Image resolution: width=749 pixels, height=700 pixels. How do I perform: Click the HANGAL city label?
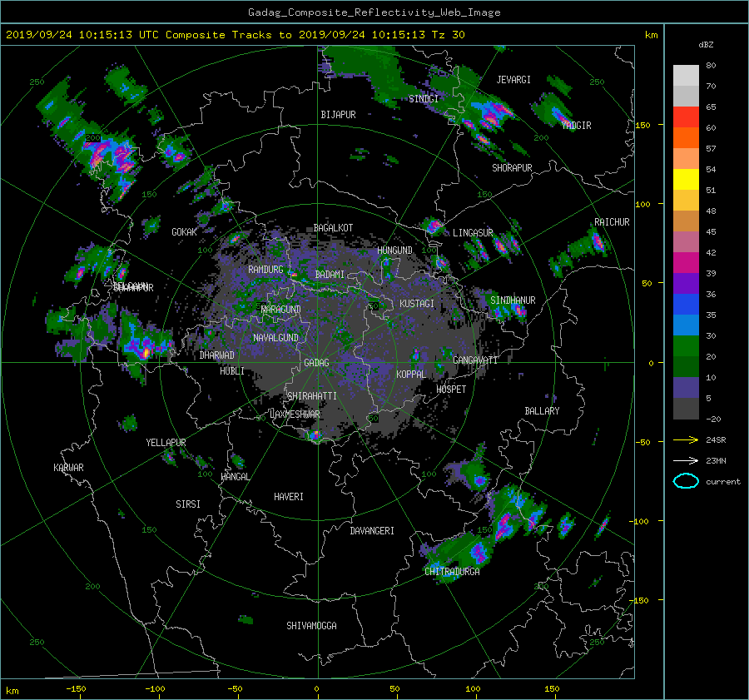tap(235, 477)
